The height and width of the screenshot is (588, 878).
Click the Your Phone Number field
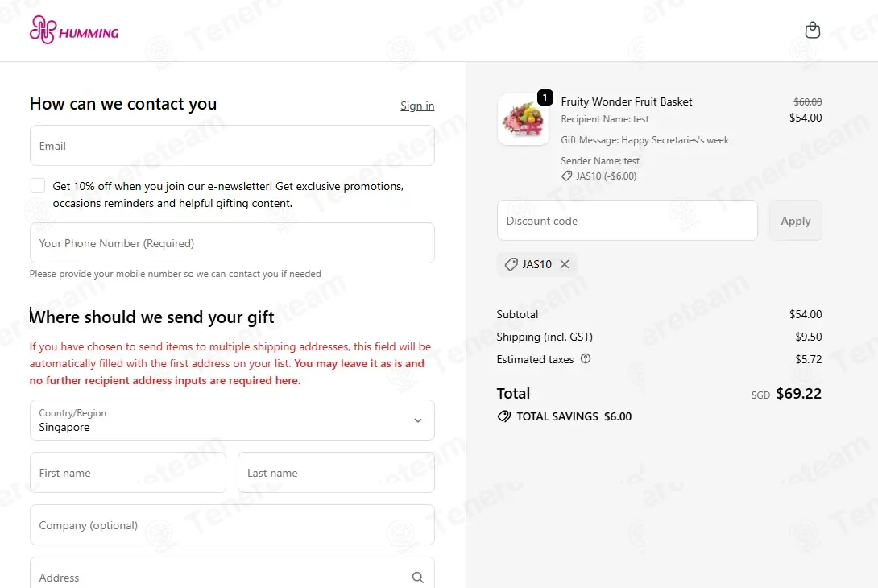[x=232, y=243]
